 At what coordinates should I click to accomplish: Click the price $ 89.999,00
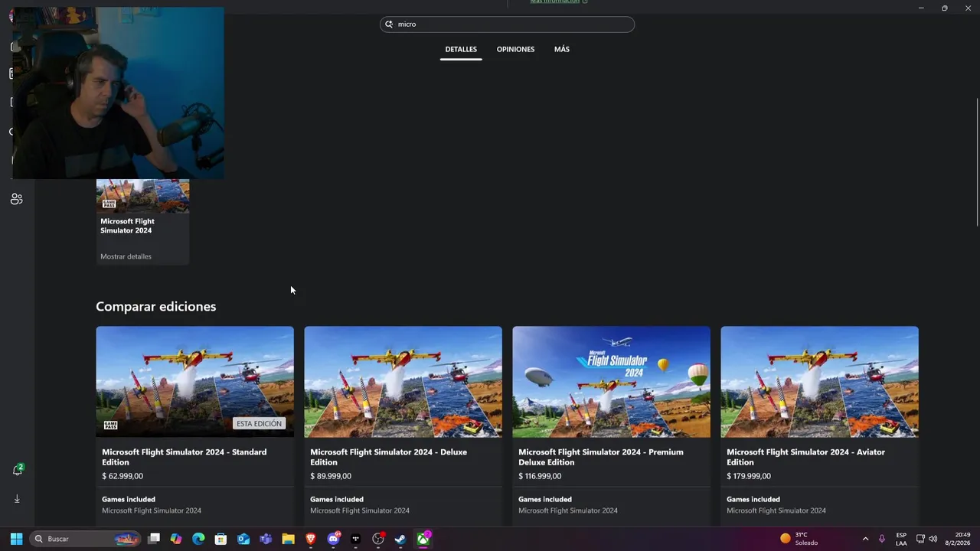(331, 476)
